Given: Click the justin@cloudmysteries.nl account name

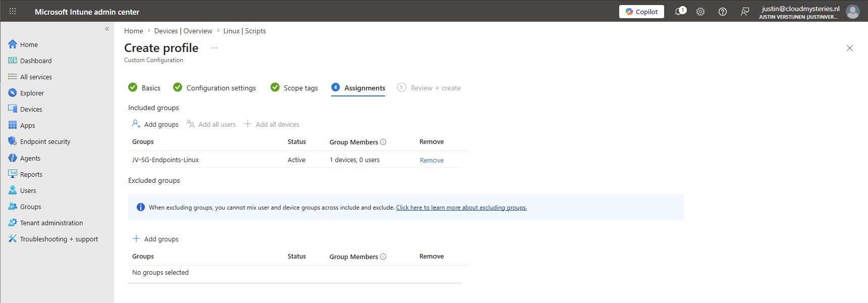Looking at the screenshot, I should [x=800, y=9].
